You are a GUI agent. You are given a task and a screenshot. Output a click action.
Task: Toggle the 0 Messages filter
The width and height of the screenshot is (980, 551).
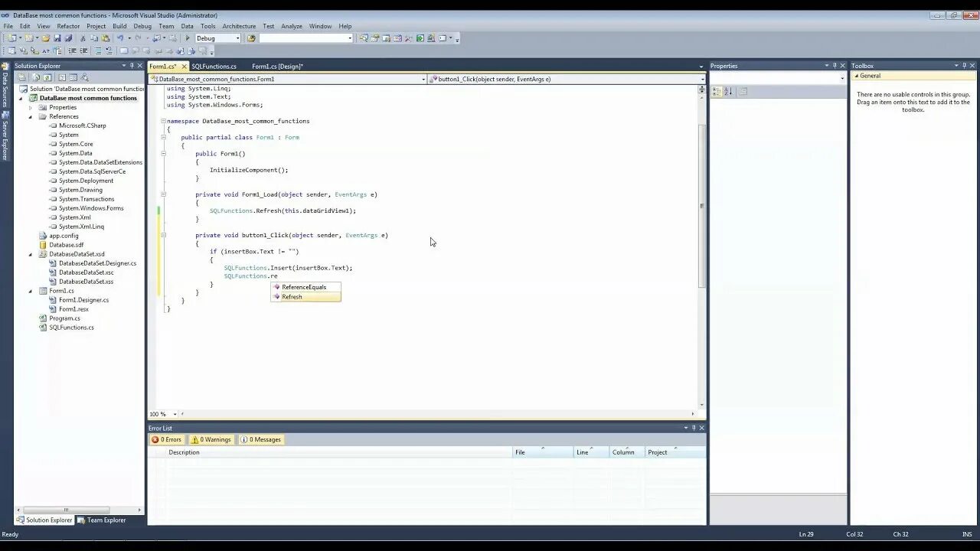(261, 439)
